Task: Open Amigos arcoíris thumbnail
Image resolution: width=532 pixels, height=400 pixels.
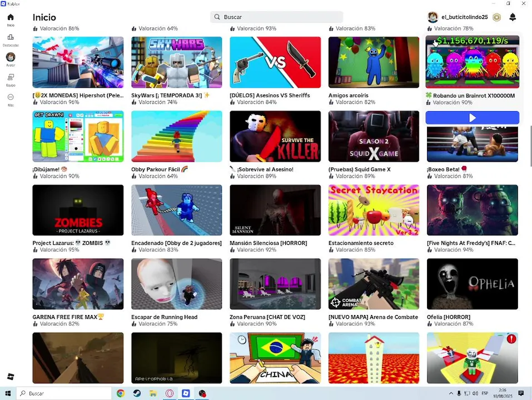Action: click(374, 62)
